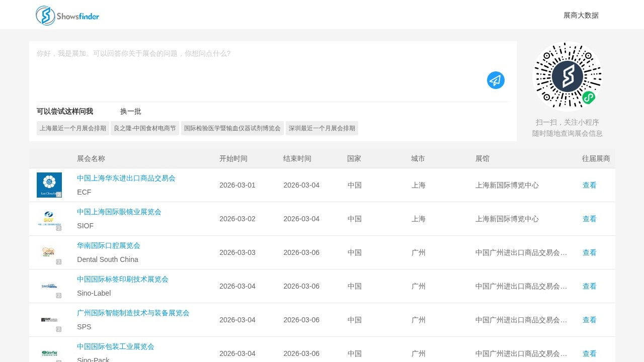Click 换一批 to refresh suggestions

click(131, 112)
